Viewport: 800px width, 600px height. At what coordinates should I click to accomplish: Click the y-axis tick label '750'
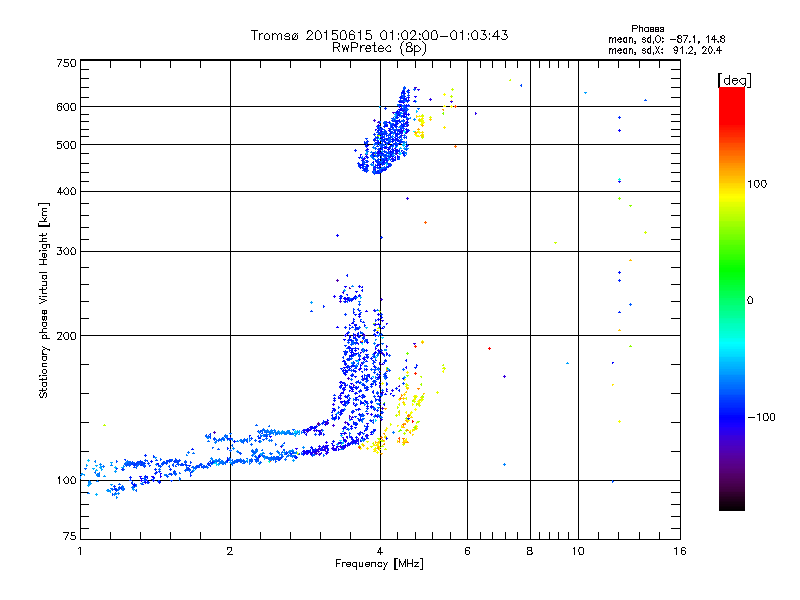[67, 63]
